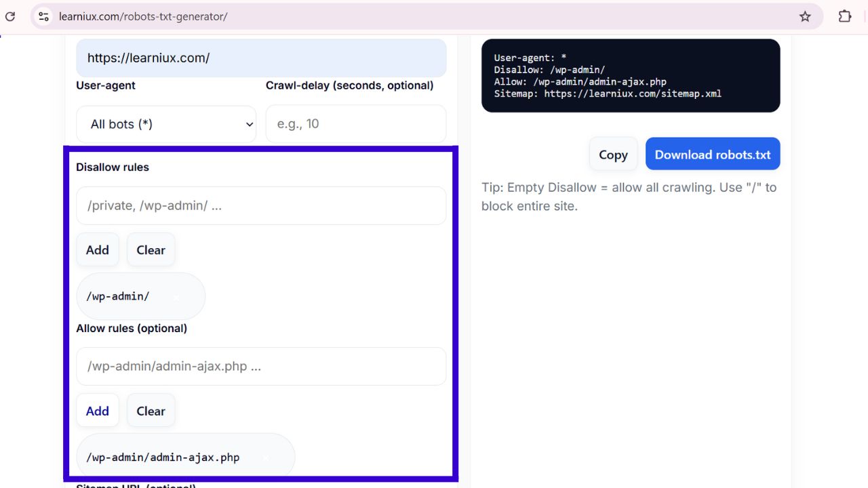Viewport: 868px width, 488px height.
Task: Click the generated robots.txt code preview box
Action: point(631,75)
